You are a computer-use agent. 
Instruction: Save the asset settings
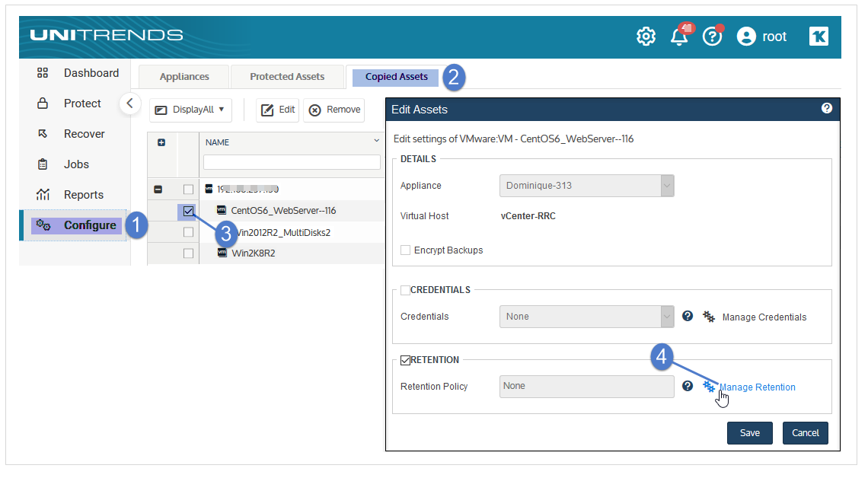tap(749, 432)
